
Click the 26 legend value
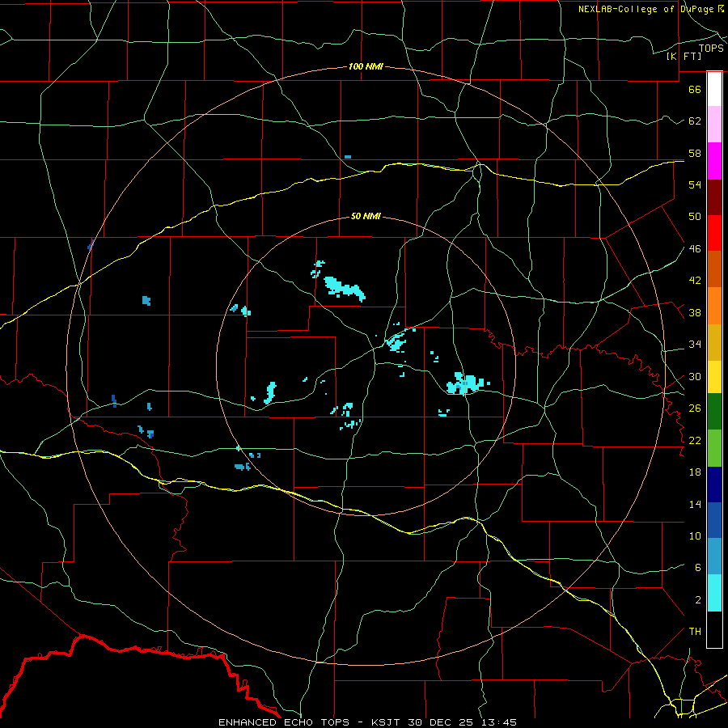[x=695, y=408]
